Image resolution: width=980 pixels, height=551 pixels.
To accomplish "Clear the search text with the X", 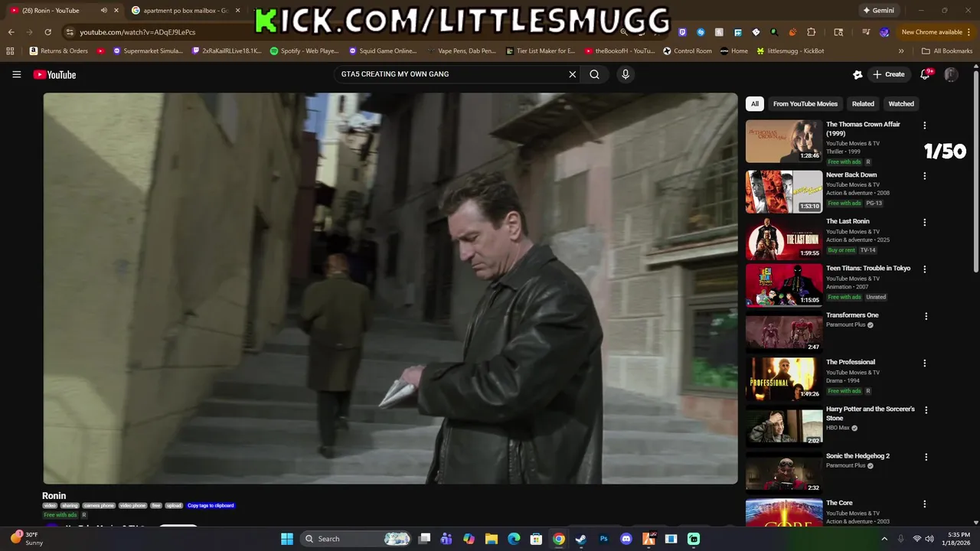I will (x=572, y=74).
